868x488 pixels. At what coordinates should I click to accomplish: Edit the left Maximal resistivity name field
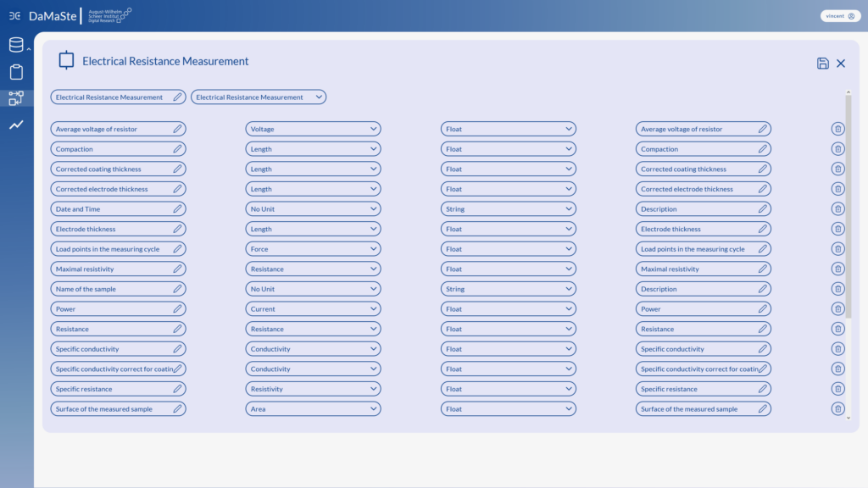pyautogui.click(x=118, y=269)
